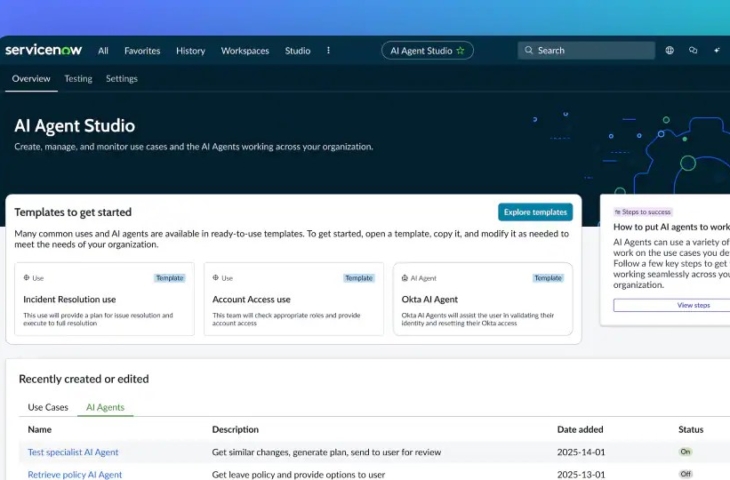Image resolution: width=730 pixels, height=480 pixels.
Task: Click the Recently created or edited heading
Action: 84,379
